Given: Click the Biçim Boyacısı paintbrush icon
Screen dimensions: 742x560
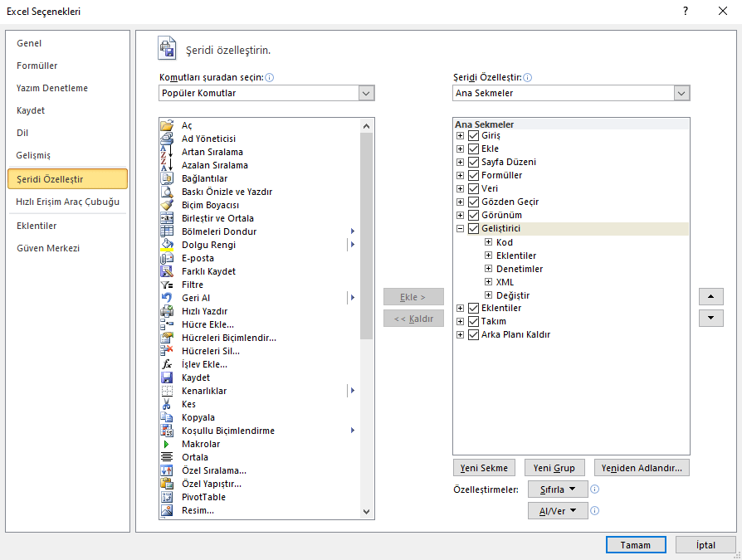Looking at the screenshot, I should (167, 205).
